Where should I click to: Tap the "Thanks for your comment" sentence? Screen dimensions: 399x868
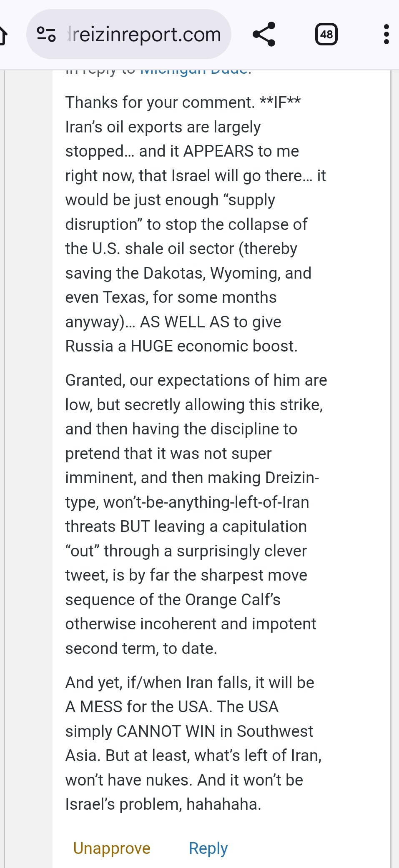pyautogui.click(x=160, y=102)
